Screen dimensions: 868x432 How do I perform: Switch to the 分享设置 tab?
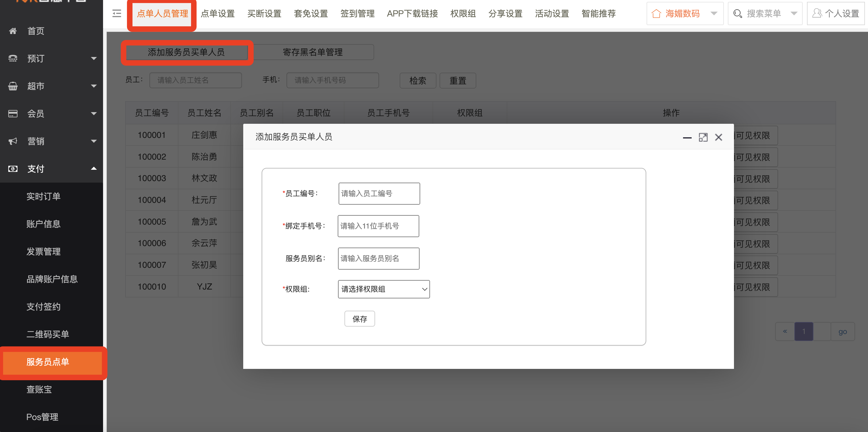505,13
